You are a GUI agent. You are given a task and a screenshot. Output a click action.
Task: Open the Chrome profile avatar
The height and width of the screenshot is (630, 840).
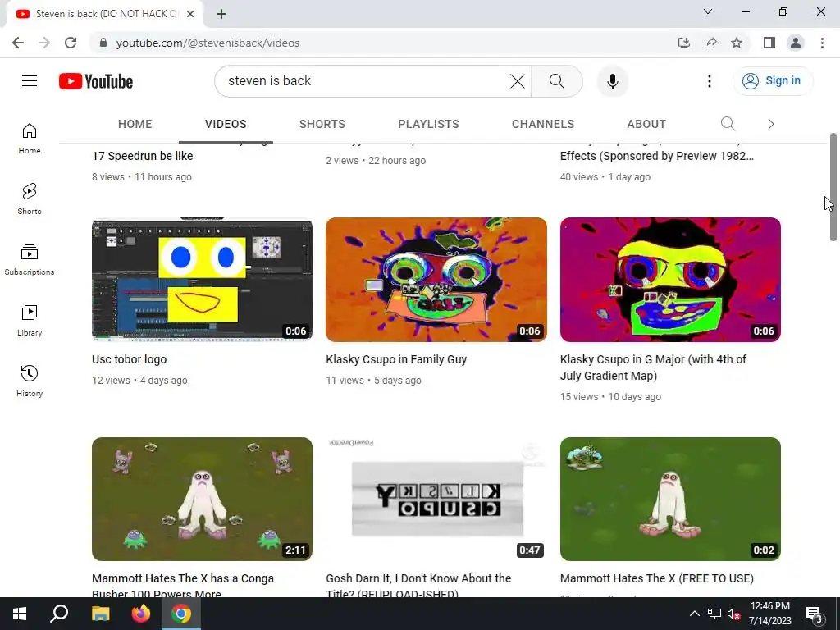coord(796,43)
